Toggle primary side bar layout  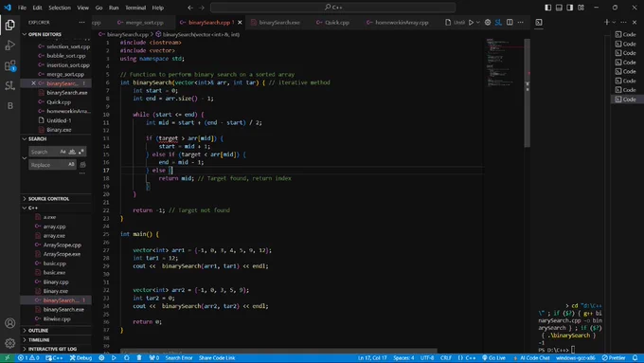pyautogui.click(x=548, y=8)
